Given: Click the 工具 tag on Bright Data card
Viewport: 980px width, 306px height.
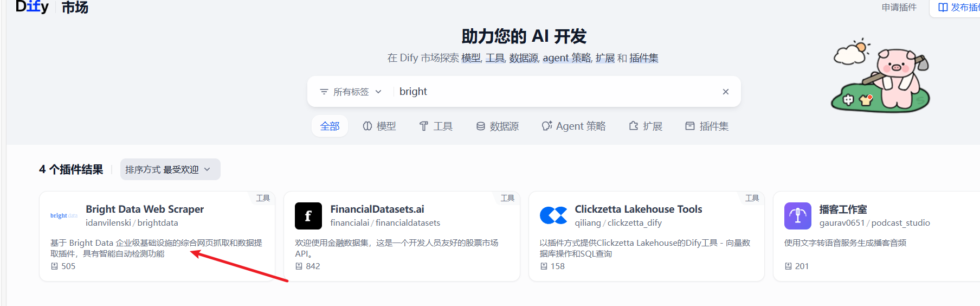Looking at the screenshot, I should pyautogui.click(x=263, y=197).
